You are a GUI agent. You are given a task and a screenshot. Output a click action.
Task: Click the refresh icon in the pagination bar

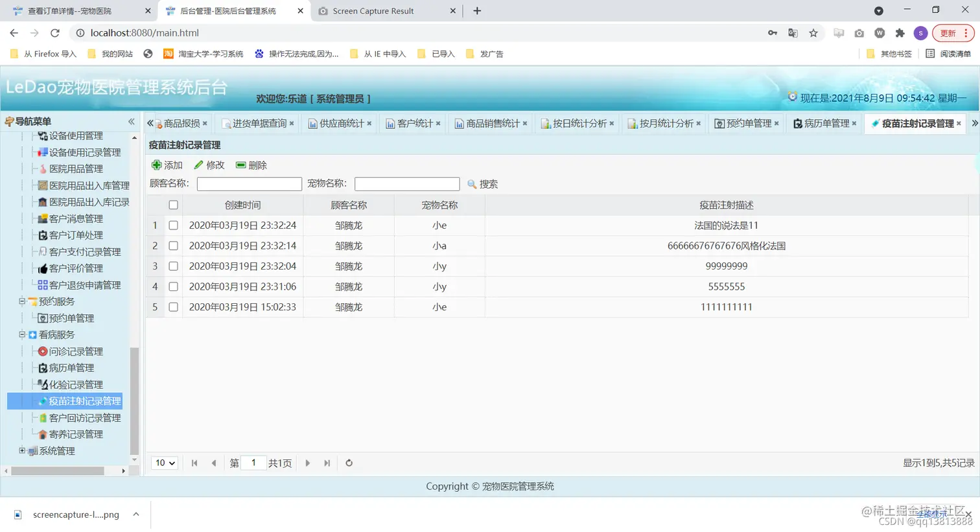(348, 463)
